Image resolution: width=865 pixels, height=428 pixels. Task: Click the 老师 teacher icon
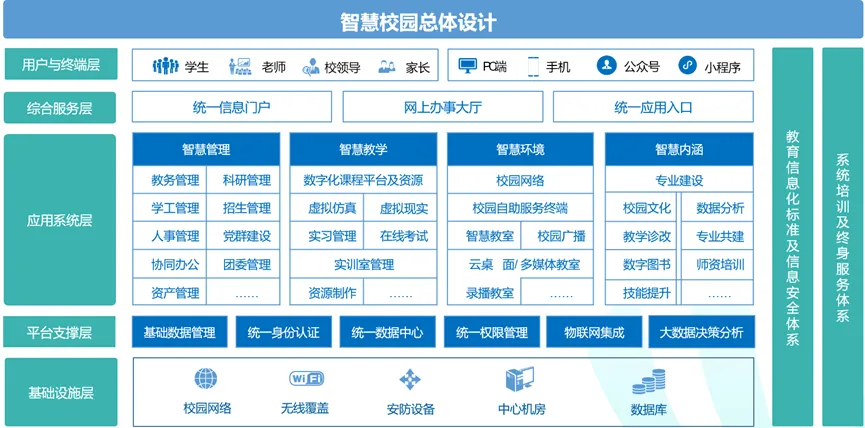[x=239, y=67]
